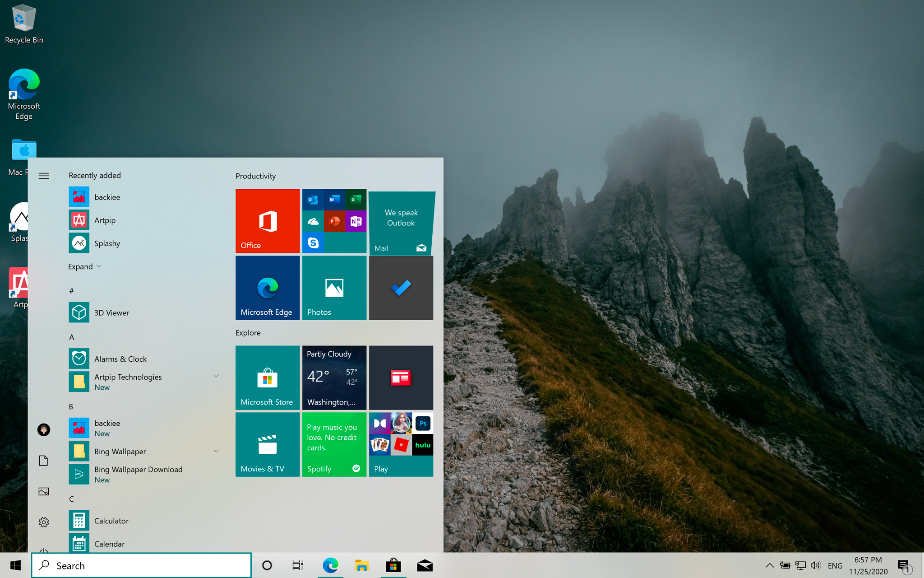924x578 pixels.
Task: Expand the Bing Wallpaper entry
Action: click(216, 451)
